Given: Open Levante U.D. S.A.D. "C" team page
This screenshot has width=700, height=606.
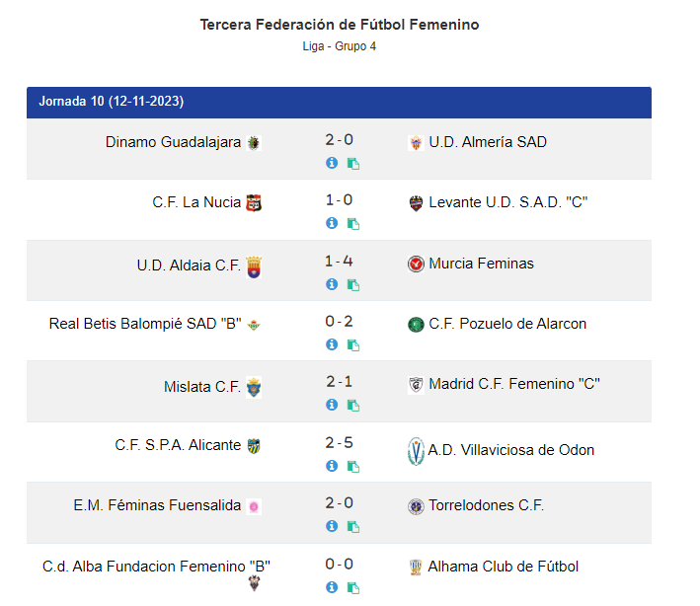Looking at the screenshot, I should click(x=508, y=202).
